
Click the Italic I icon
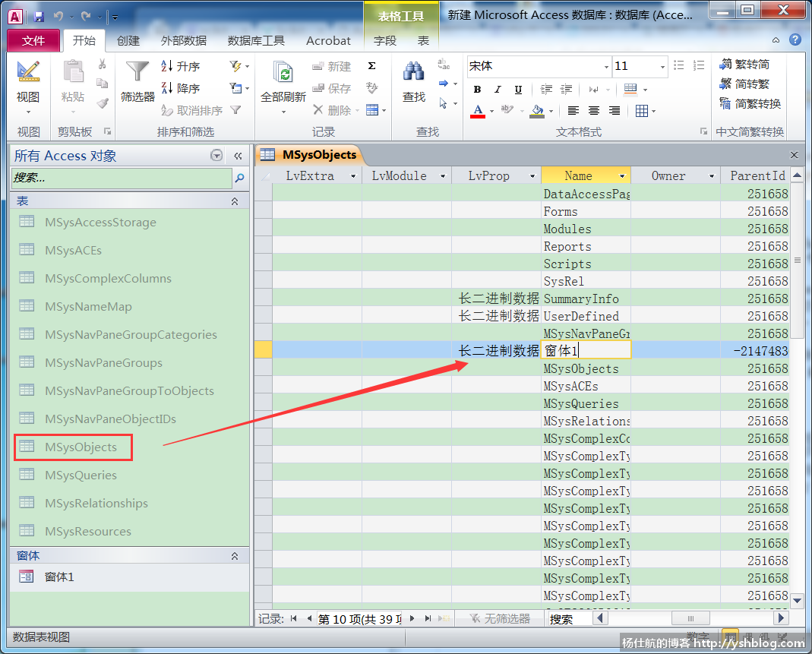point(497,90)
